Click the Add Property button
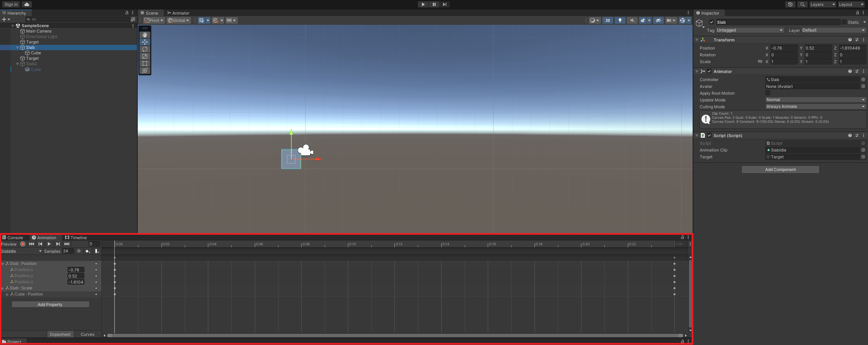Image resolution: width=868 pixels, height=345 pixels. tap(50, 304)
